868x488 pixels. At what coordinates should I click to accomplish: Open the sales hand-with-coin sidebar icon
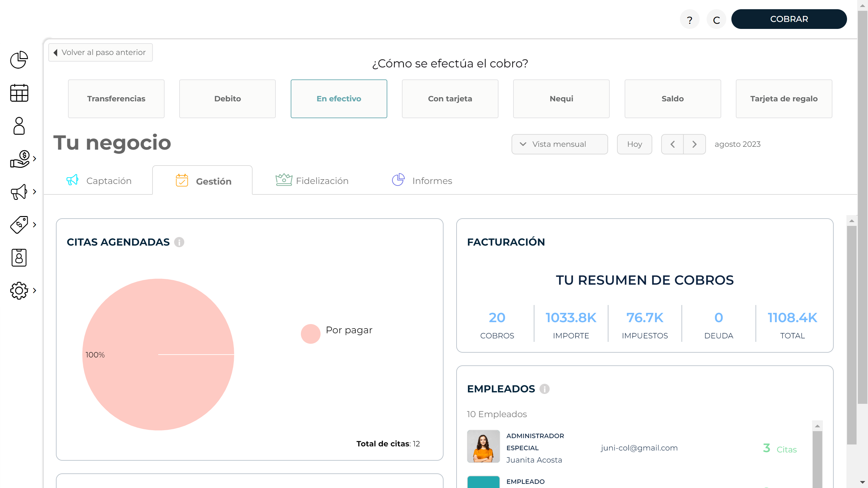(20, 159)
